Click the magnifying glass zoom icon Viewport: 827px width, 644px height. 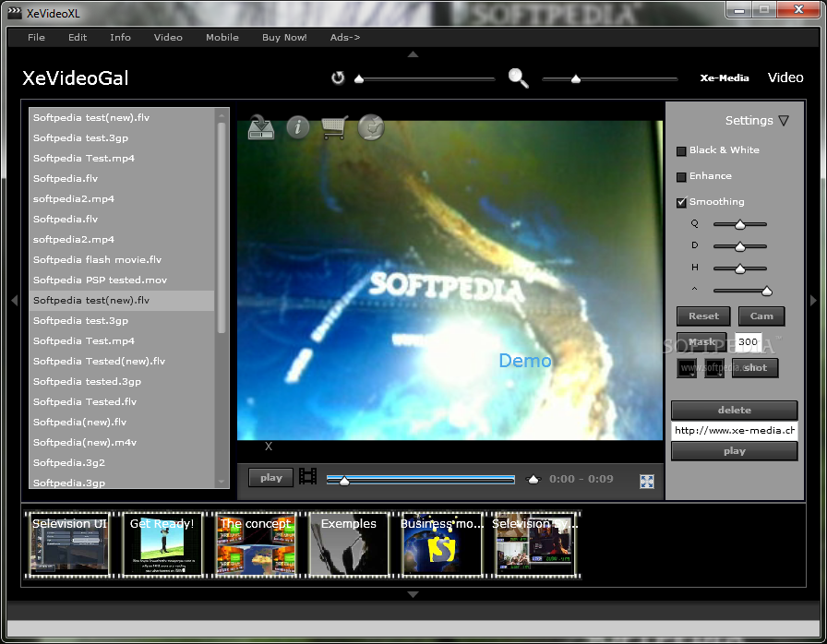click(x=519, y=78)
